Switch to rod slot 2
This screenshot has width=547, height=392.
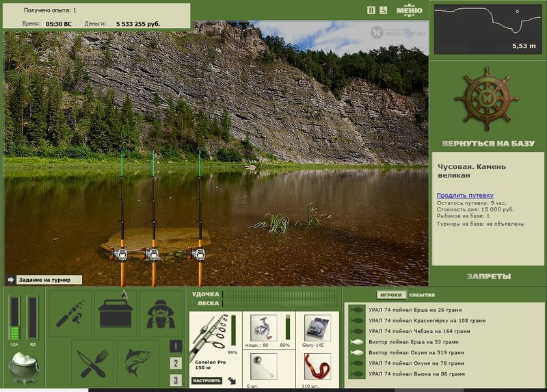(176, 363)
